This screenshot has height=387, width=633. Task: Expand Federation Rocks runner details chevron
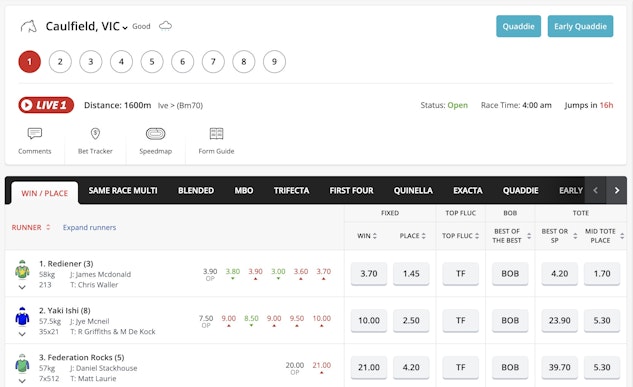click(22, 381)
